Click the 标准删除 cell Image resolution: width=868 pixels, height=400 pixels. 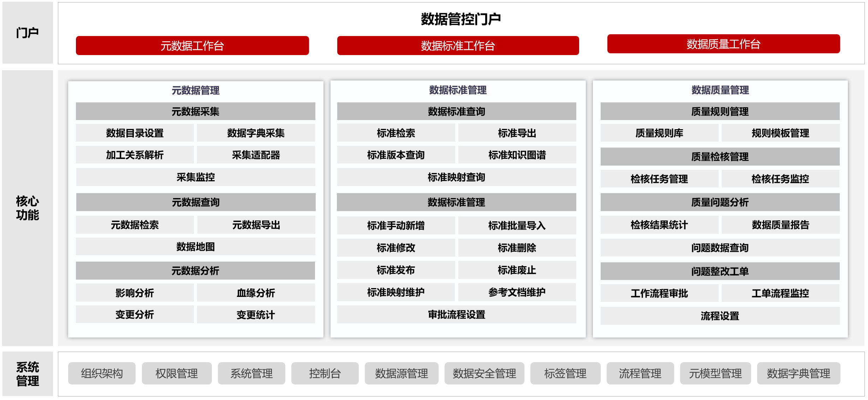[517, 247]
